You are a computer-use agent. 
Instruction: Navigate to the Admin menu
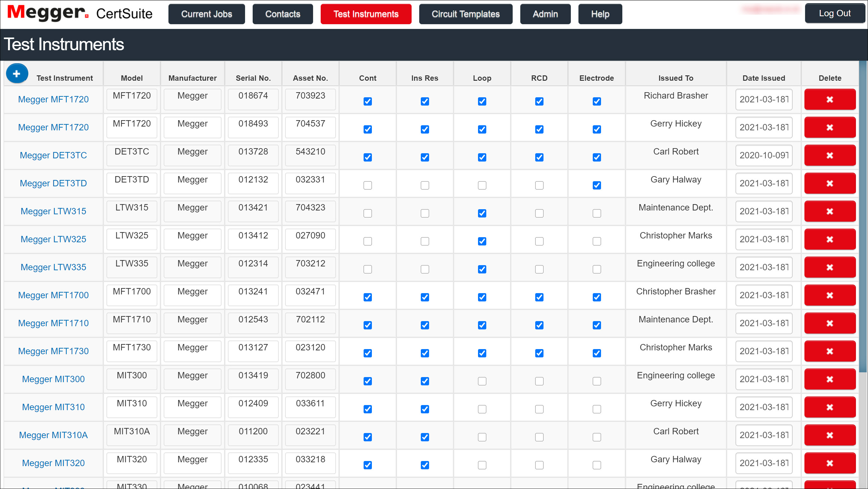(545, 14)
